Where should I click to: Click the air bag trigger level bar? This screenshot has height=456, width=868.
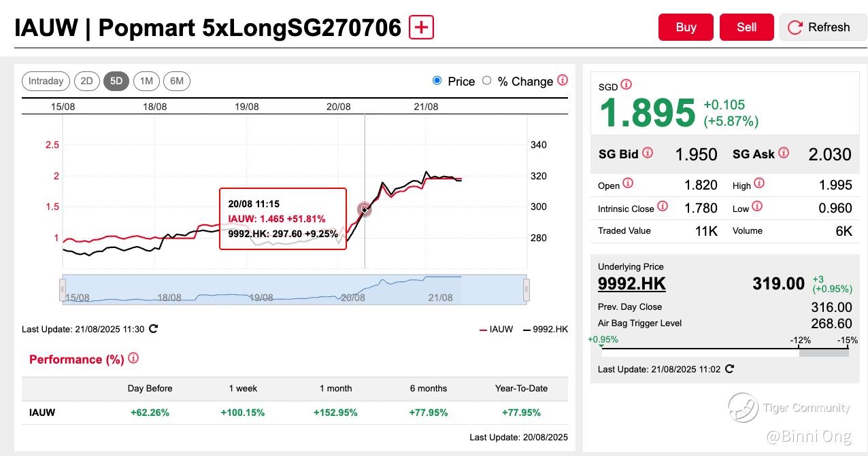pos(725,353)
